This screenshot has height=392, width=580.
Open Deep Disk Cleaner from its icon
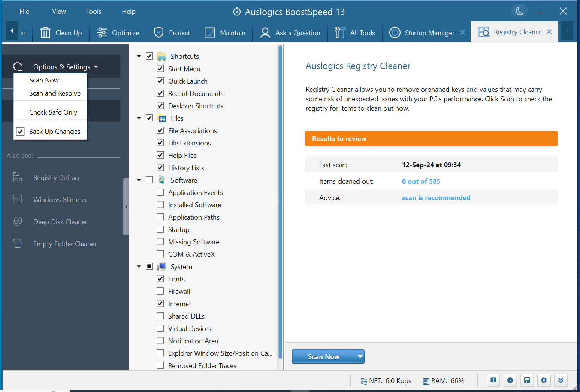tap(18, 221)
